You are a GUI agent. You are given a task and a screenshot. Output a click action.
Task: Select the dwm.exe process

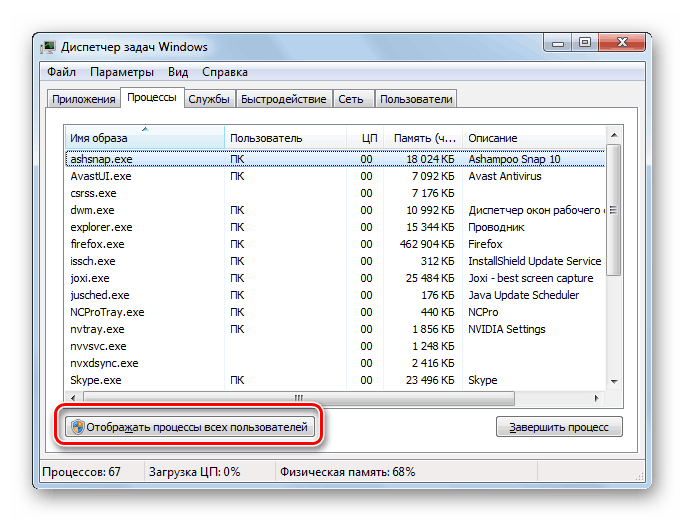click(335, 210)
